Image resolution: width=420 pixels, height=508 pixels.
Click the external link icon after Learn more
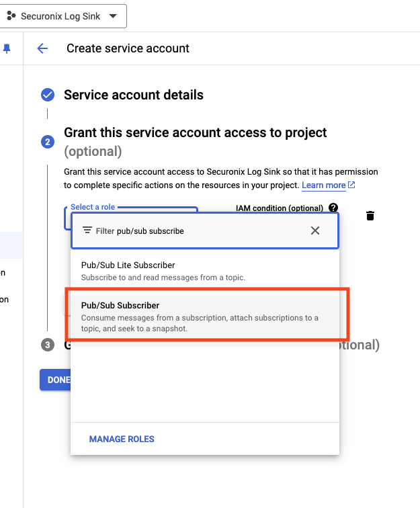click(x=351, y=185)
